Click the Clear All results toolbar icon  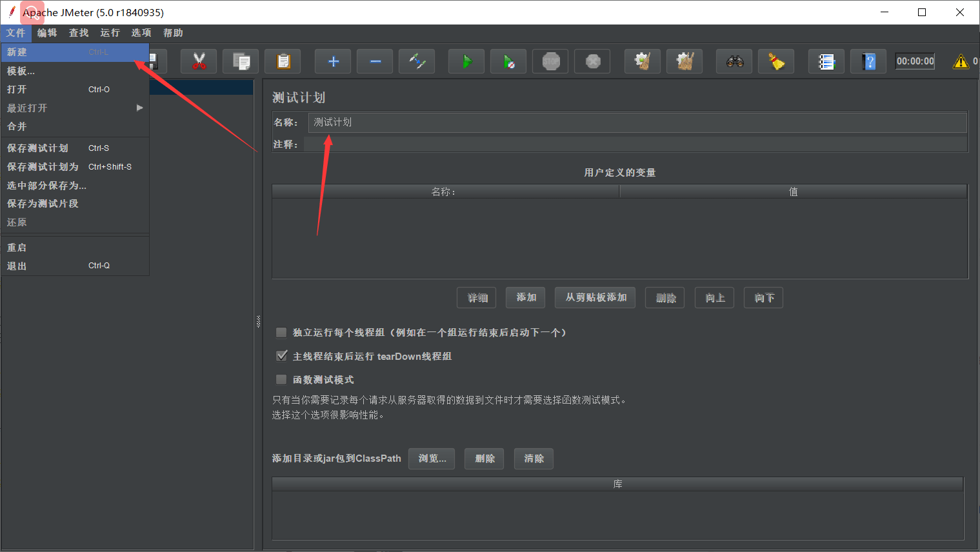pos(685,61)
